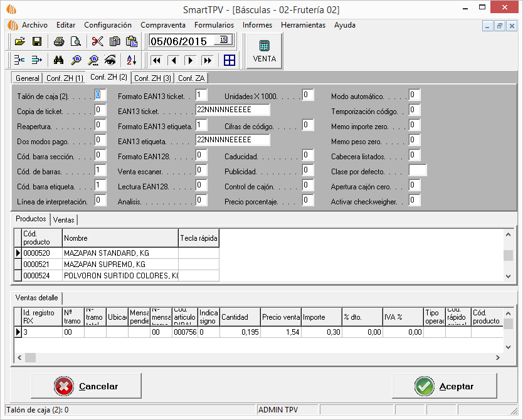Click the Copia de ticket field

click(100, 110)
